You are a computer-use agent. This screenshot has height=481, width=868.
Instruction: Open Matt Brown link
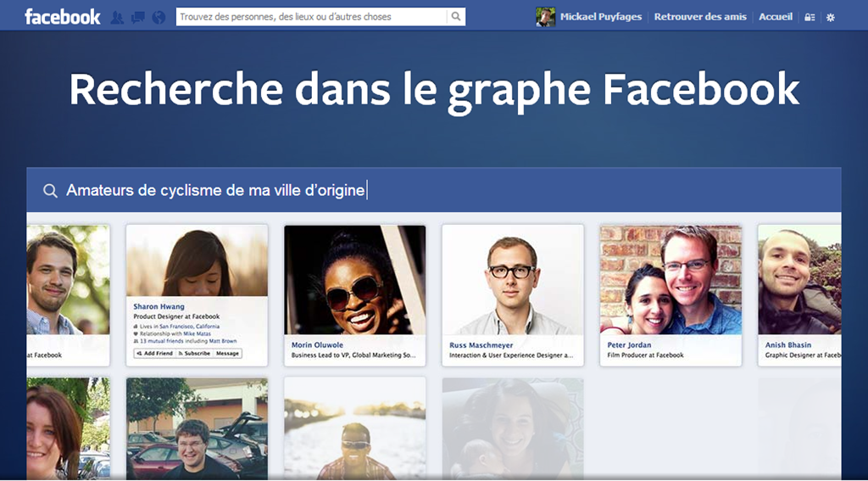click(223, 341)
